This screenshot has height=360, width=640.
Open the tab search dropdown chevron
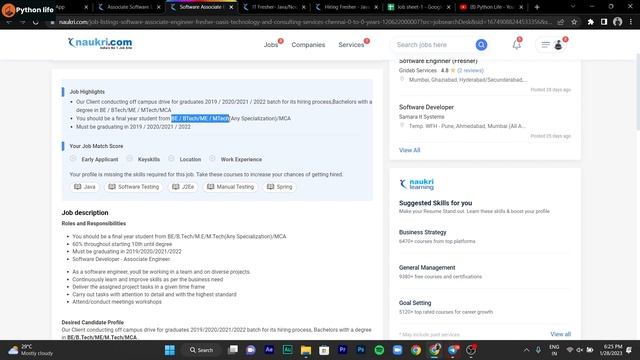[x=573, y=7]
